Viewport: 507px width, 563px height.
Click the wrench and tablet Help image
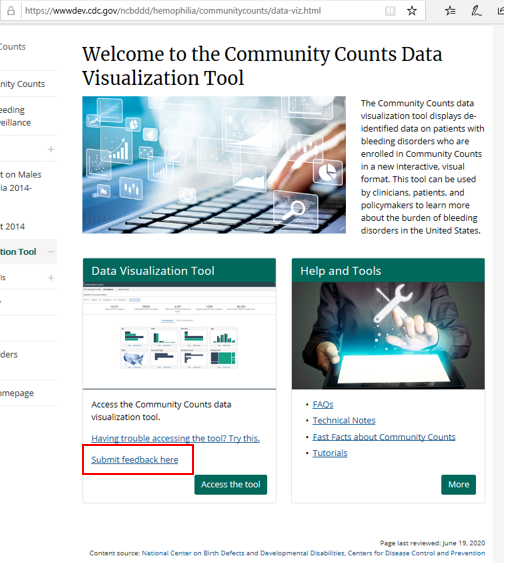click(388, 335)
